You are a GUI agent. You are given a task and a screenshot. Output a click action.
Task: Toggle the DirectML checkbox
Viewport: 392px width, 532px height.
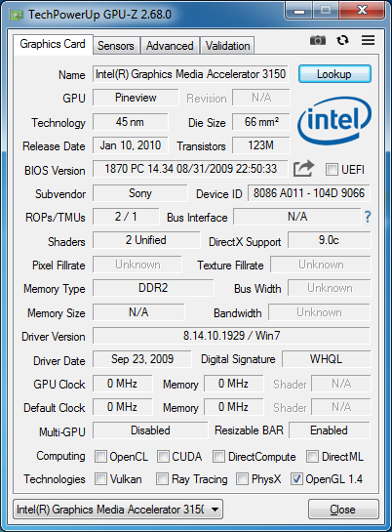coord(312,456)
